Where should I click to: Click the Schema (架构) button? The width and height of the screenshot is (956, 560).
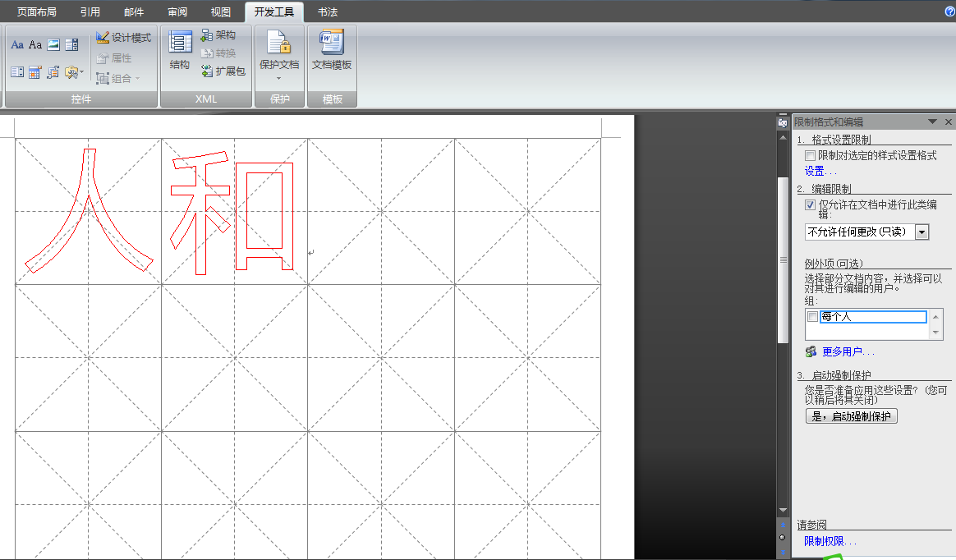point(218,35)
